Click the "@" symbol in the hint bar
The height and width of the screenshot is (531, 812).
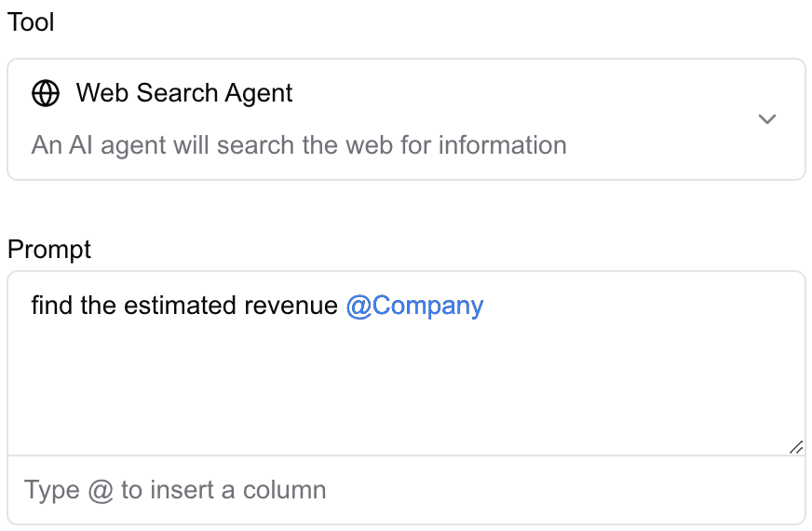click(x=101, y=490)
